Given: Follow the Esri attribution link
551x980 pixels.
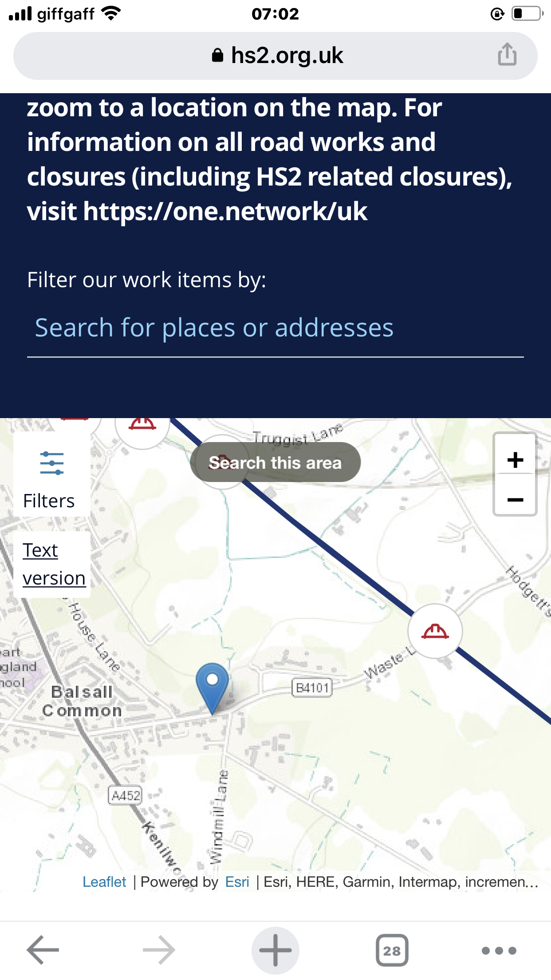Looking at the screenshot, I should pyautogui.click(x=237, y=882).
